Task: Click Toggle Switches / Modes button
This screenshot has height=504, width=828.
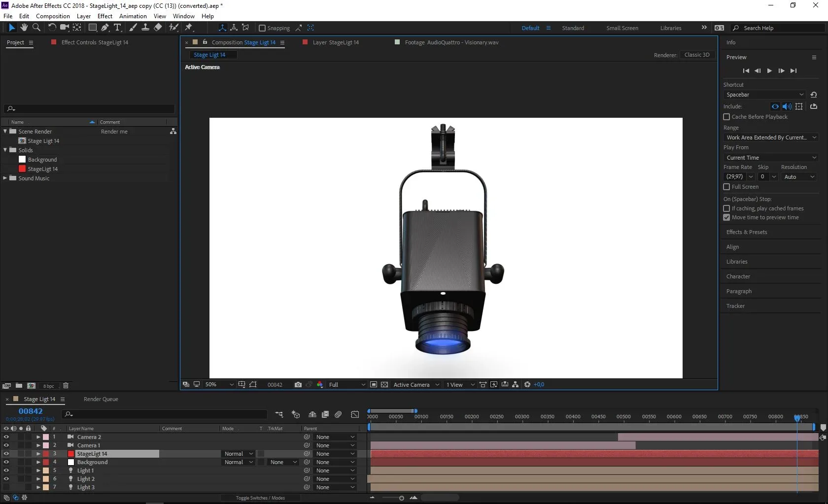Action: click(x=260, y=498)
